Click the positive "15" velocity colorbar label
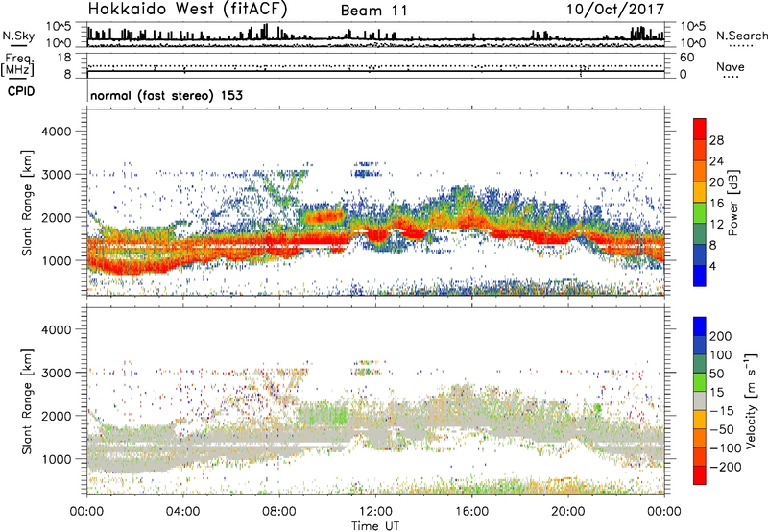 tap(716, 392)
